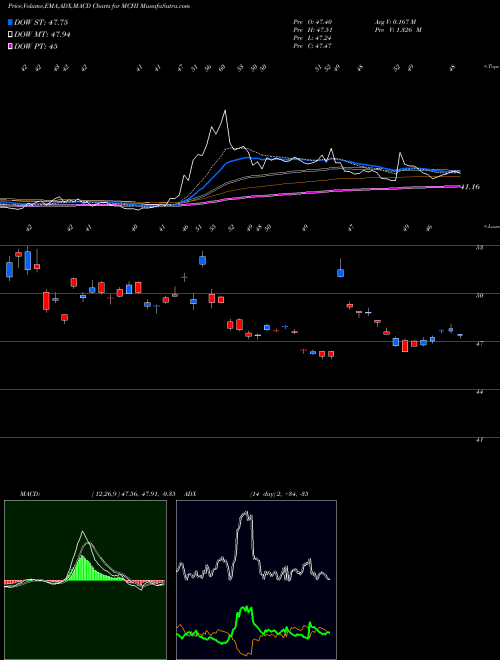Viewport: 500px width, 660px height.
Task: Click the ADX white line spike
Action: [x=246, y=514]
